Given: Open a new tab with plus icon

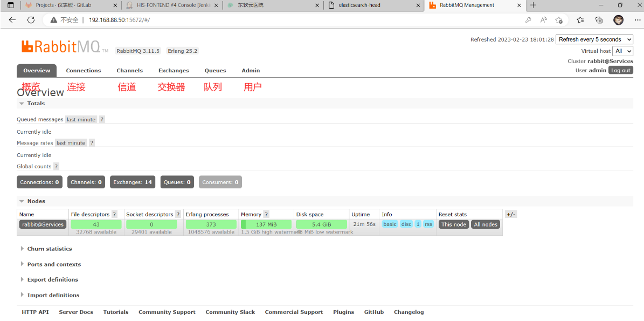Looking at the screenshot, I should 533,5.
